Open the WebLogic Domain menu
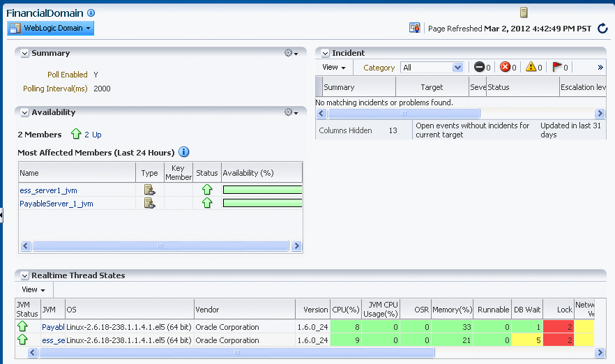This screenshot has height=364, width=615. [x=51, y=28]
